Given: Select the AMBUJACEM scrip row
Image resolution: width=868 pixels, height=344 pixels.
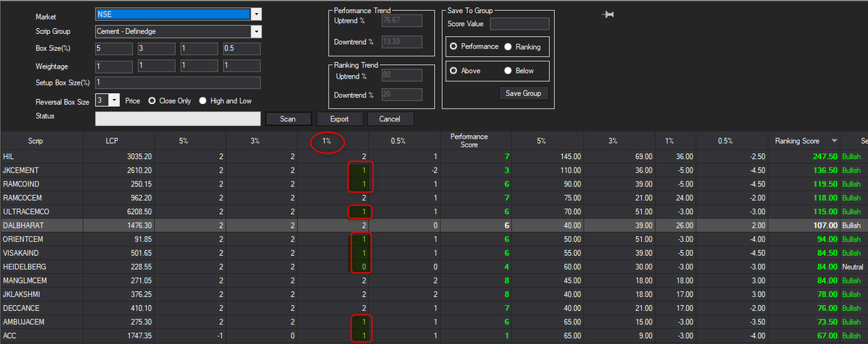Looking at the screenshot, I should (x=434, y=322).
